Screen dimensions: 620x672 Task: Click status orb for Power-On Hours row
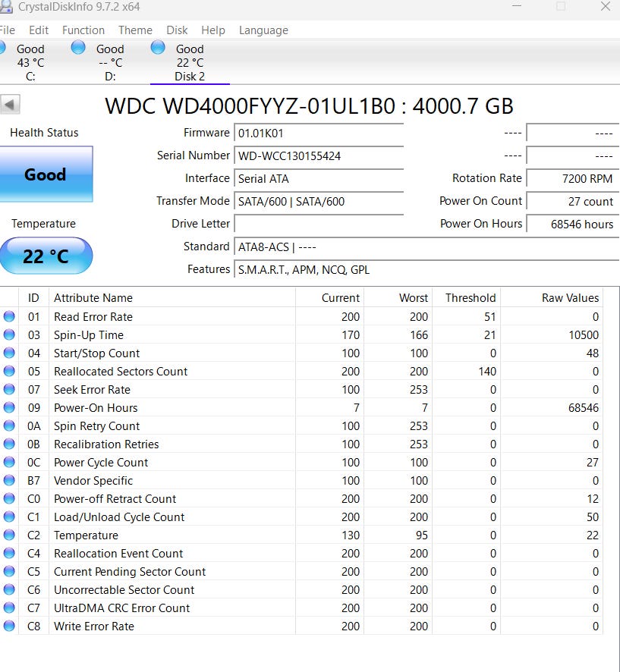point(9,407)
